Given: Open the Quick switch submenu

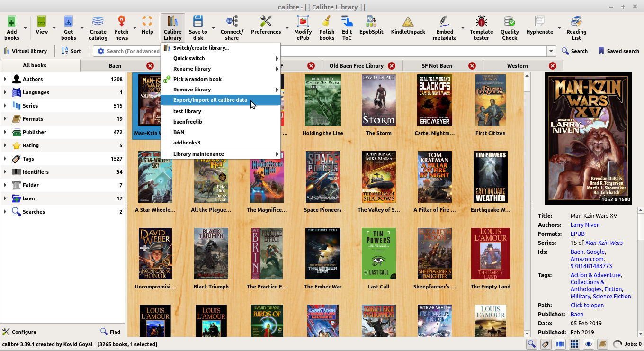Looking at the screenshot, I should pyautogui.click(x=221, y=58).
